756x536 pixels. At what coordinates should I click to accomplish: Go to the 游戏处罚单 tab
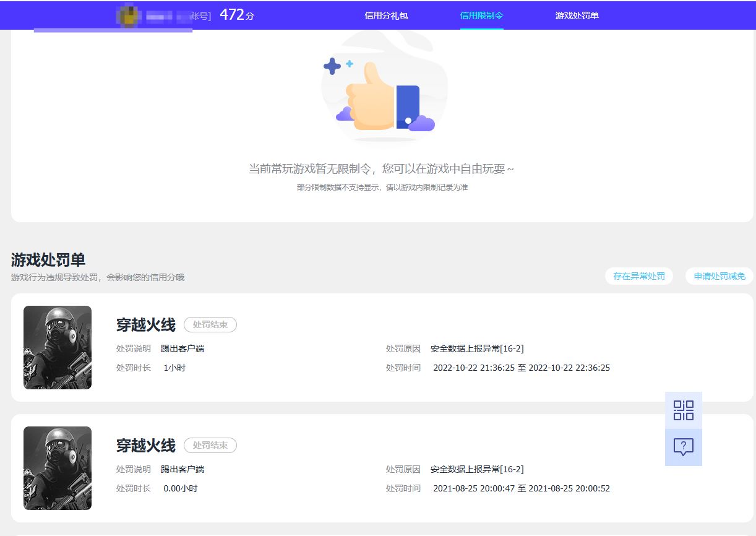(577, 15)
